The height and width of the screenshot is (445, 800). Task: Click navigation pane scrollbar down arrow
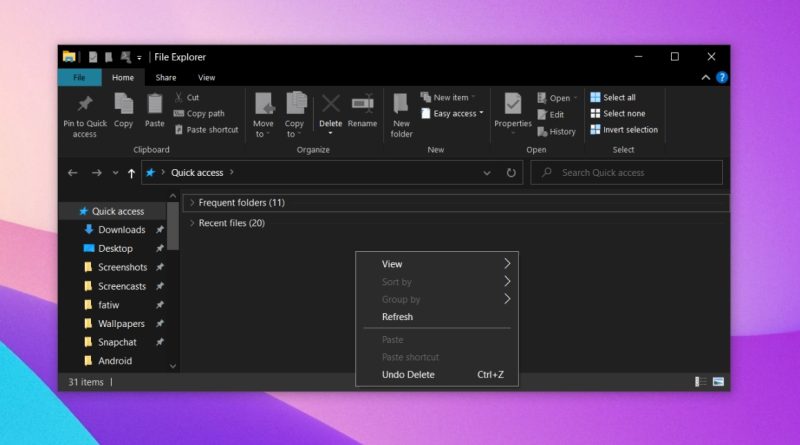click(173, 366)
